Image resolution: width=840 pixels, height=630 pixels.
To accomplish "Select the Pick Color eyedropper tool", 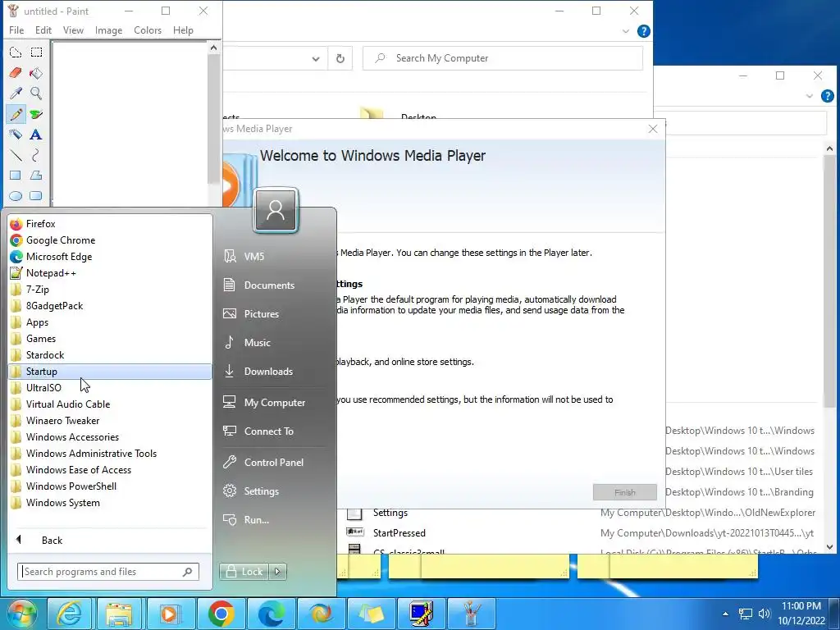I will coord(16,94).
